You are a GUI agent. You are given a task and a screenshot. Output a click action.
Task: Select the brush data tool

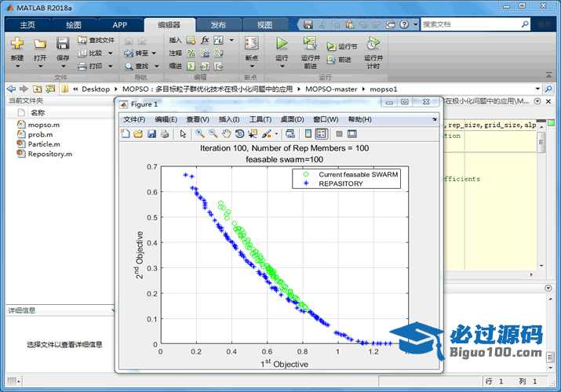(267, 134)
